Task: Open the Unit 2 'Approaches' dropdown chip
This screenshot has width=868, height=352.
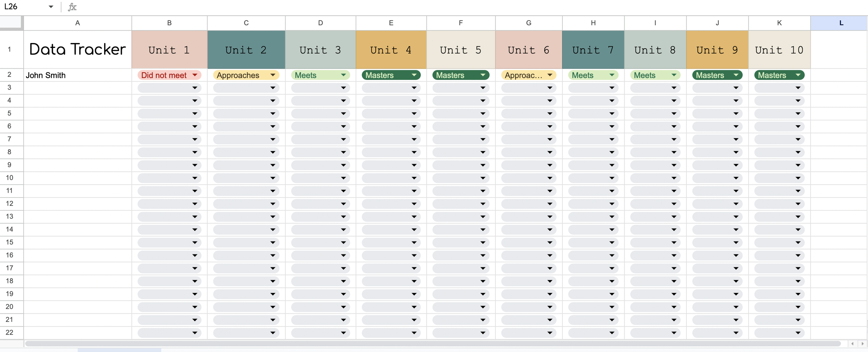Action: click(x=246, y=75)
